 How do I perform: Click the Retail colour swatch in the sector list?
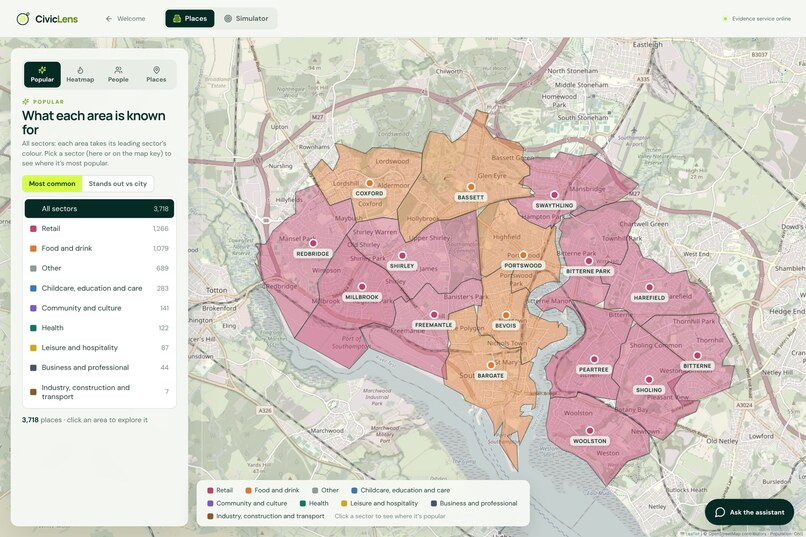[33, 229]
